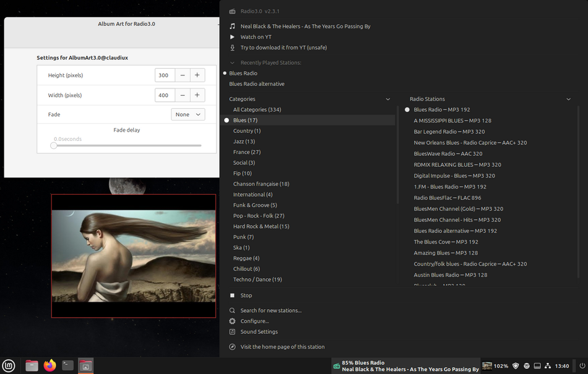The width and height of the screenshot is (588, 374).
Task: Click Search for new stations…
Action: point(270,310)
